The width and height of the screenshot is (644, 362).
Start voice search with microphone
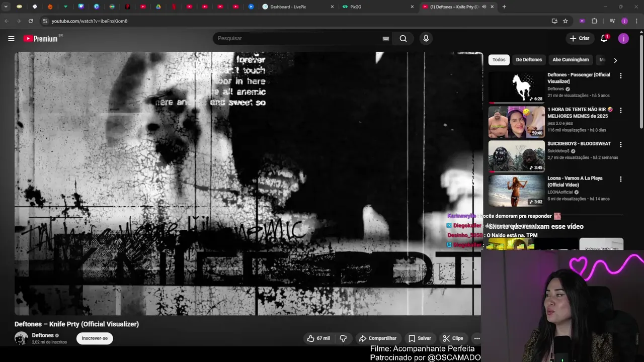(x=426, y=38)
